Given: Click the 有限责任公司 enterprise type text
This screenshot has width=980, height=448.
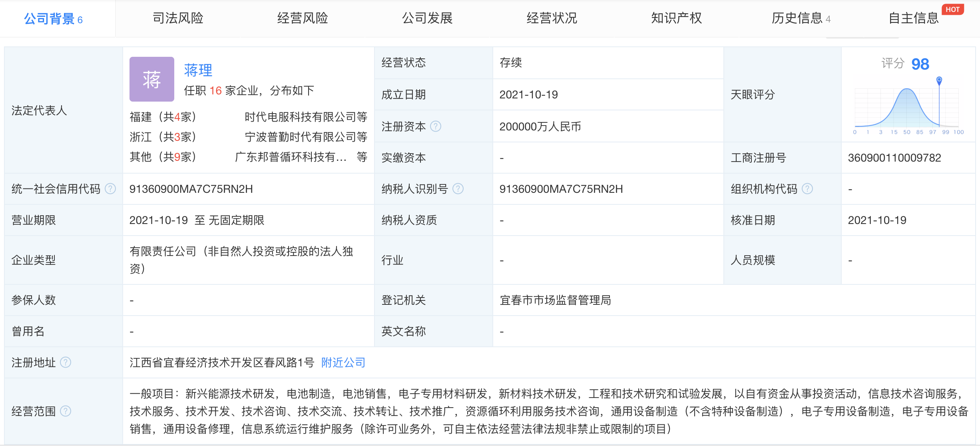Looking at the screenshot, I should (x=241, y=260).
